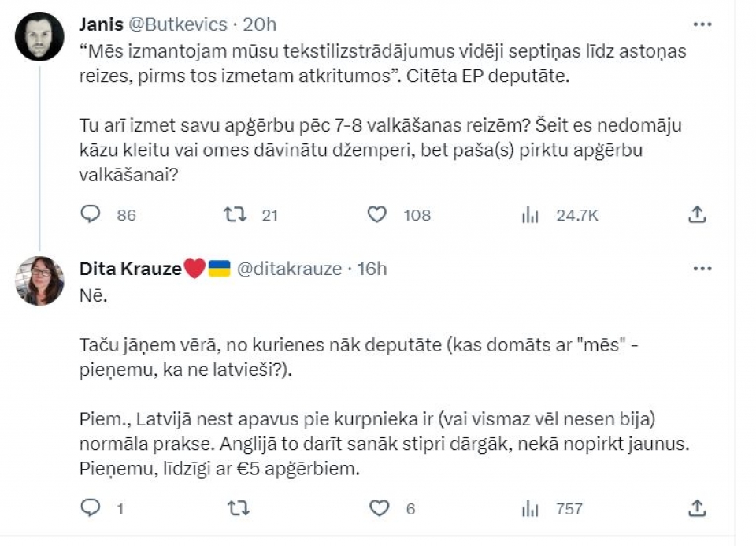Screen dimensions: 756x546
Task: Retweet Janis's post about textiles
Action: [235, 214]
